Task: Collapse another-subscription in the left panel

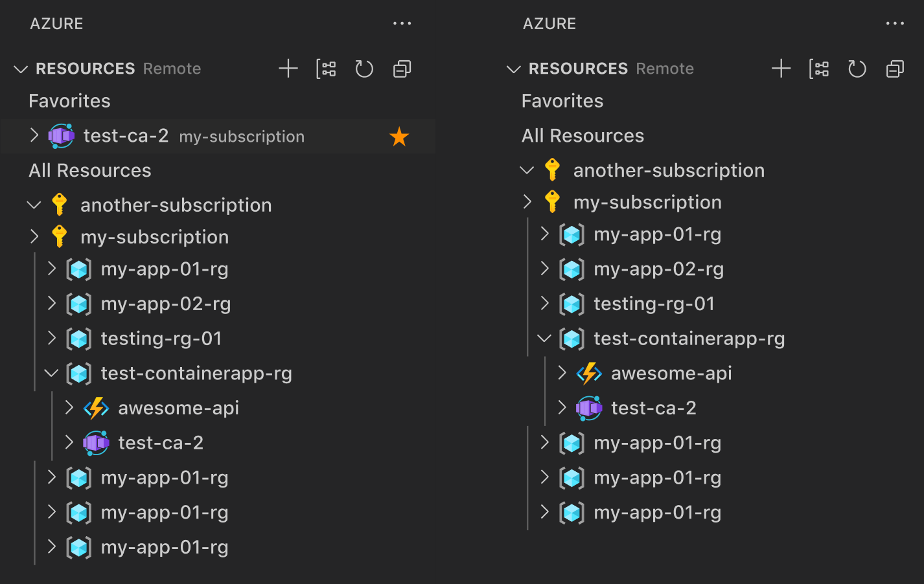Action: tap(34, 205)
